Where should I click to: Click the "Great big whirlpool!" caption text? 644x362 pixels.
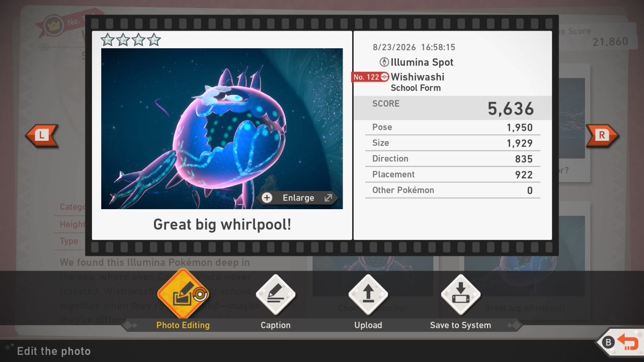coord(222,224)
